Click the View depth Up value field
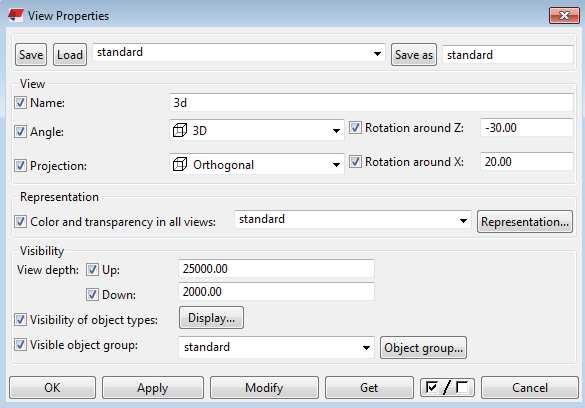This screenshot has height=408, width=585. (276, 269)
